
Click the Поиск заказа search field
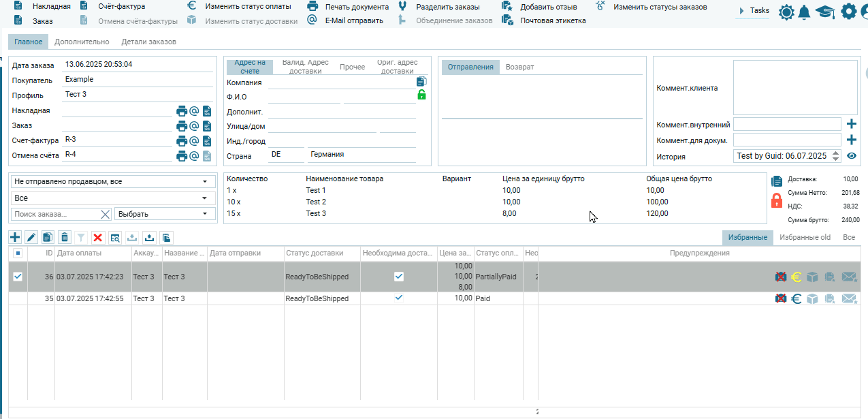pyautogui.click(x=54, y=214)
